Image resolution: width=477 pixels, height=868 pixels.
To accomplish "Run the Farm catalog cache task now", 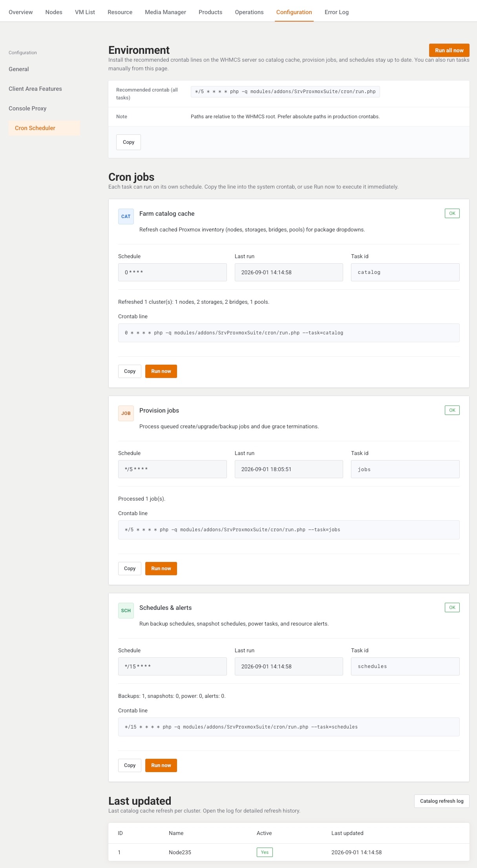I will pos(161,371).
